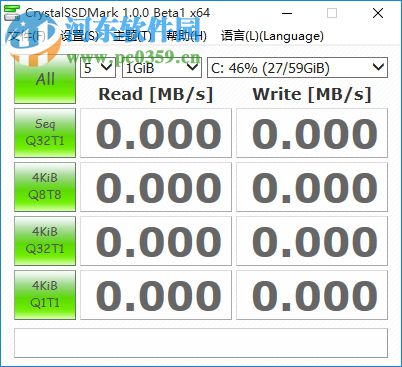Open the C: drive selection dropdown
The width and height of the screenshot is (402, 367).
[297, 68]
